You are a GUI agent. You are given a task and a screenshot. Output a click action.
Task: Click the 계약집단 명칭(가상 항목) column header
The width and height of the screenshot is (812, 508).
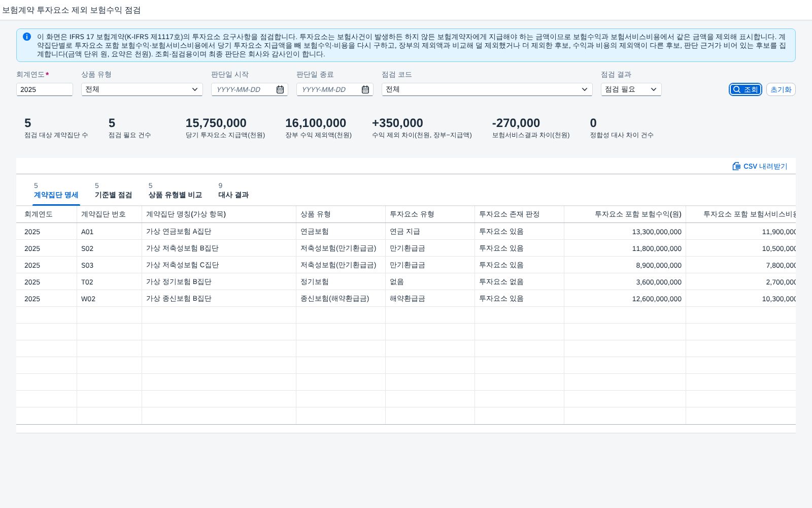pyautogui.click(x=219, y=214)
